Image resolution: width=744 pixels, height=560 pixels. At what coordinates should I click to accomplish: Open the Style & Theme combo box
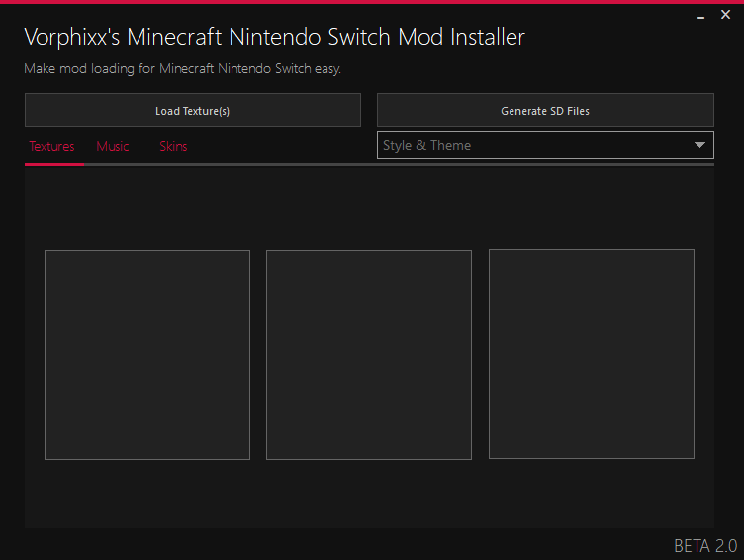tap(534, 145)
